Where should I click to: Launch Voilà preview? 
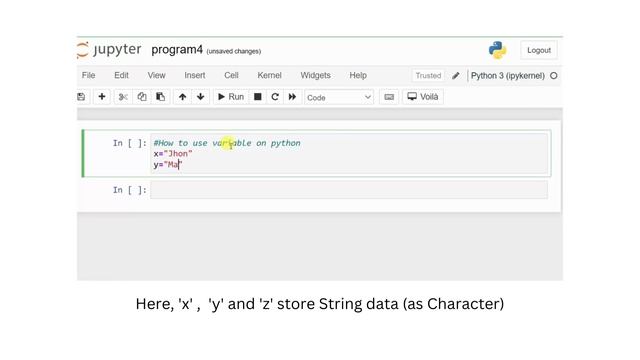423,97
